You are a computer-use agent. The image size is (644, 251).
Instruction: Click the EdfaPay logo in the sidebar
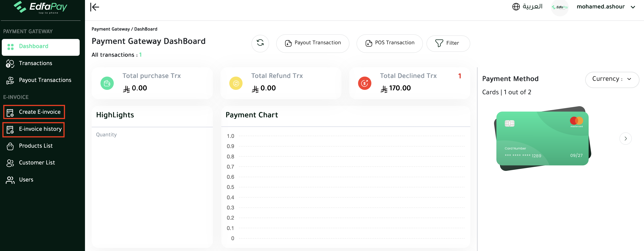tap(40, 7)
